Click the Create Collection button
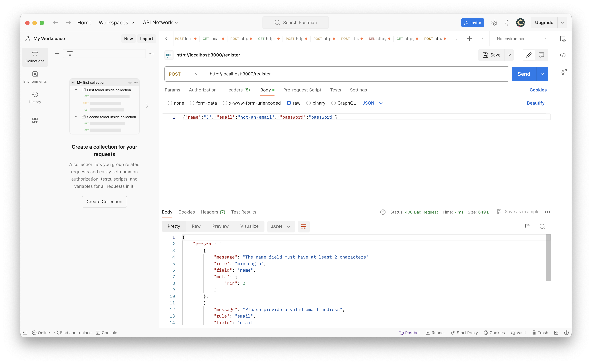This screenshot has height=364, width=592. pyautogui.click(x=104, y=201)
